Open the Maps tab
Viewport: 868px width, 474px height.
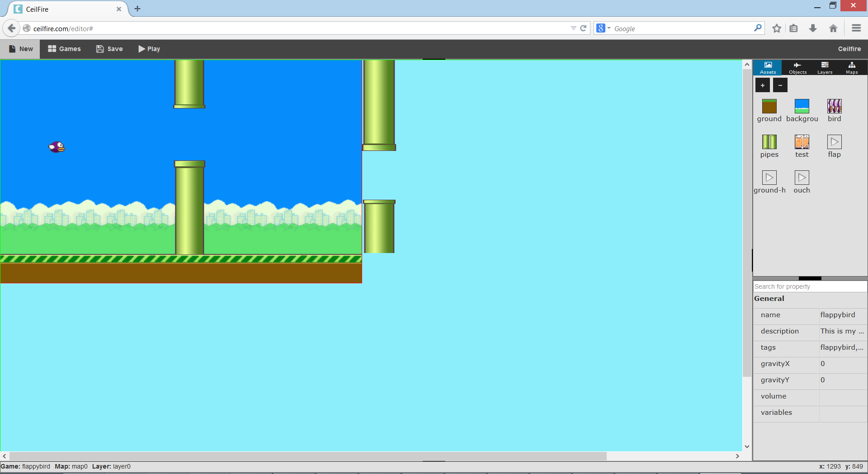pyautogui.click(x=852, y=68)
